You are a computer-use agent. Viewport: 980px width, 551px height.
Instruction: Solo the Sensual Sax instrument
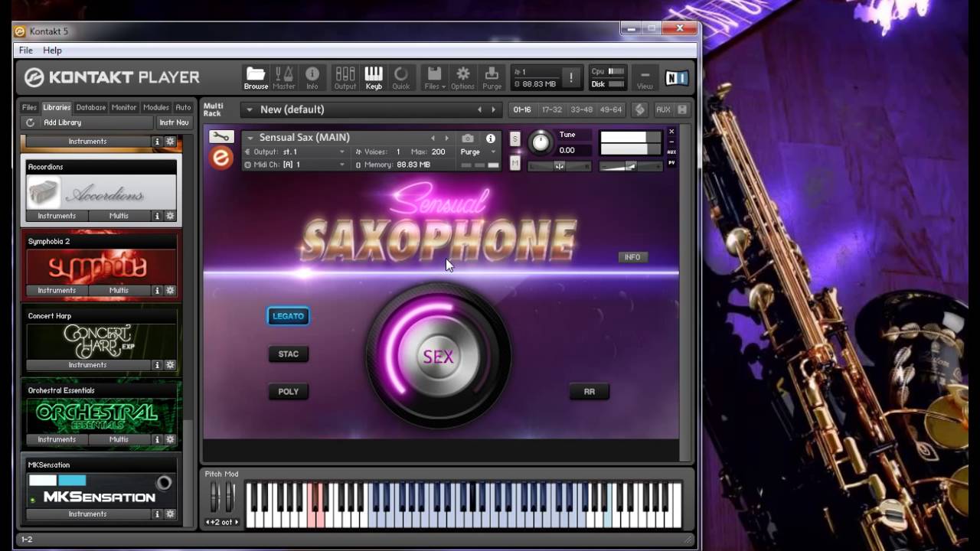pos(515,139)
